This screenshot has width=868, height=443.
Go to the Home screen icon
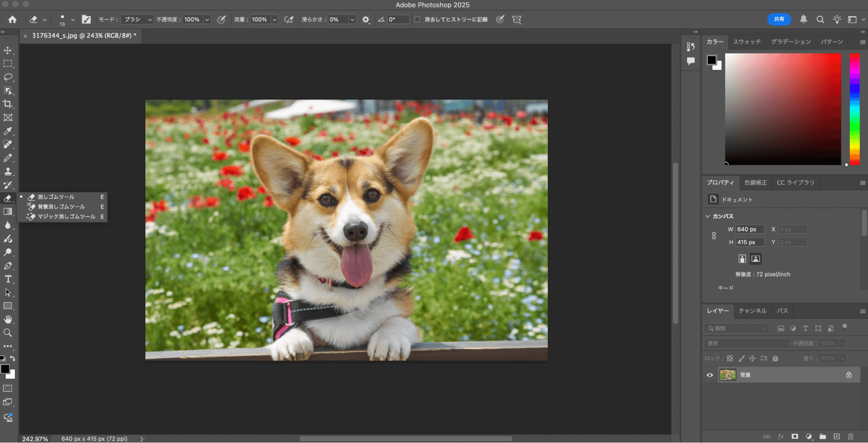[x=12, y=20]
